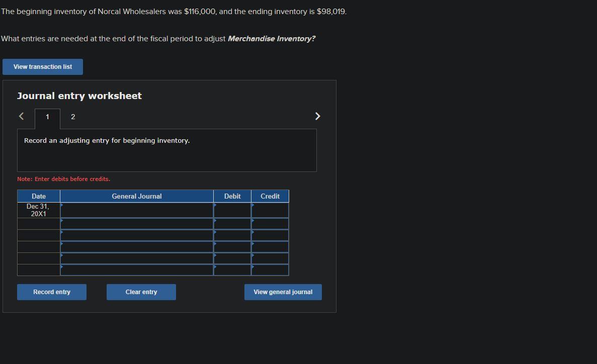Click the sixth row Credit cell
This screenshot has height=364, width=597.
270,270
